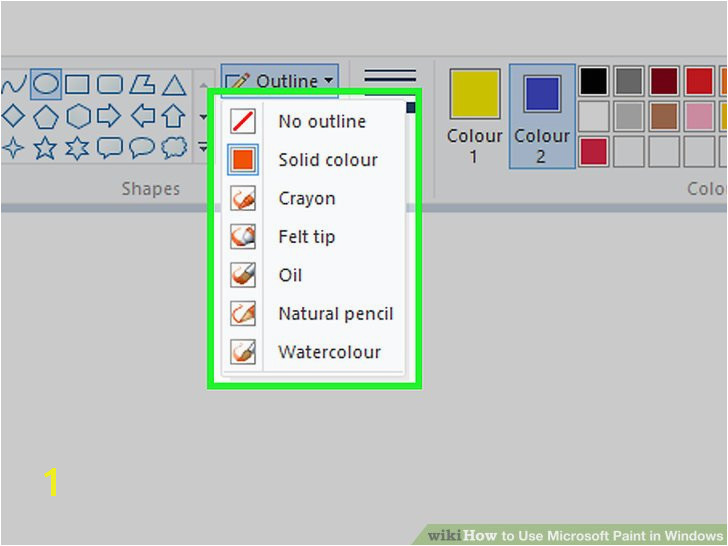728x546 pixels.
Task: Select the cloud callout shape
Action: (x=174, y=148)
